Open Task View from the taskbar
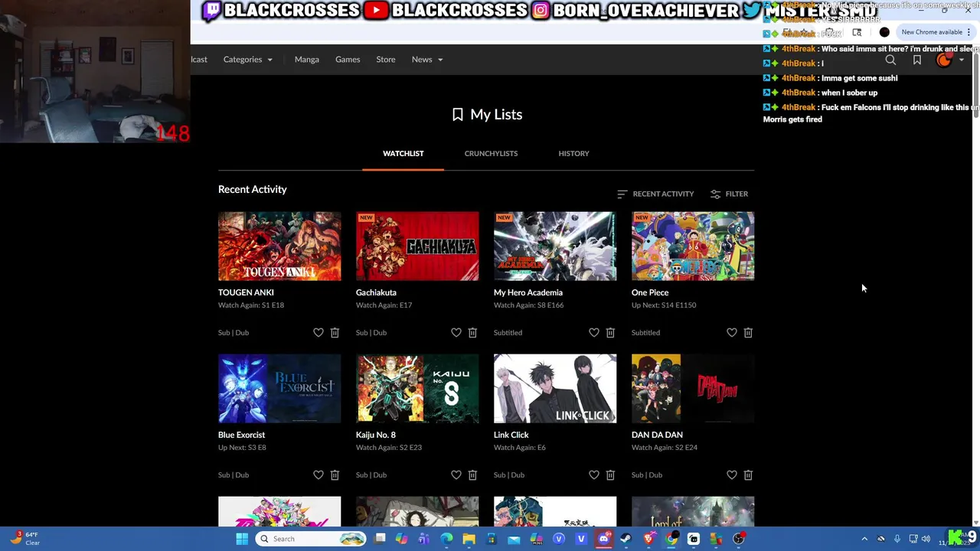The width and height of the screenshot is (980, 551). (380, 539)
